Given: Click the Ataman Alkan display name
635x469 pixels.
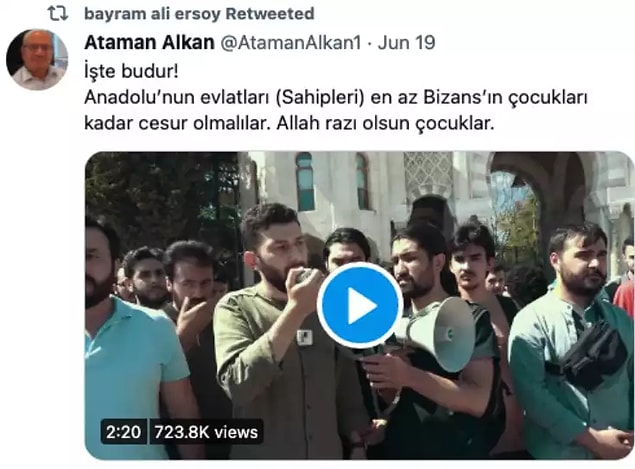Looking at the screenshot, I should [149, 43].
